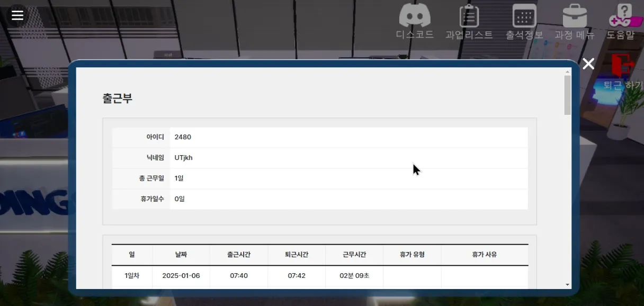Screen dimensions: 644x306
Task: Click the date cell 2025-01-06
Action: (x=181, y=276)
